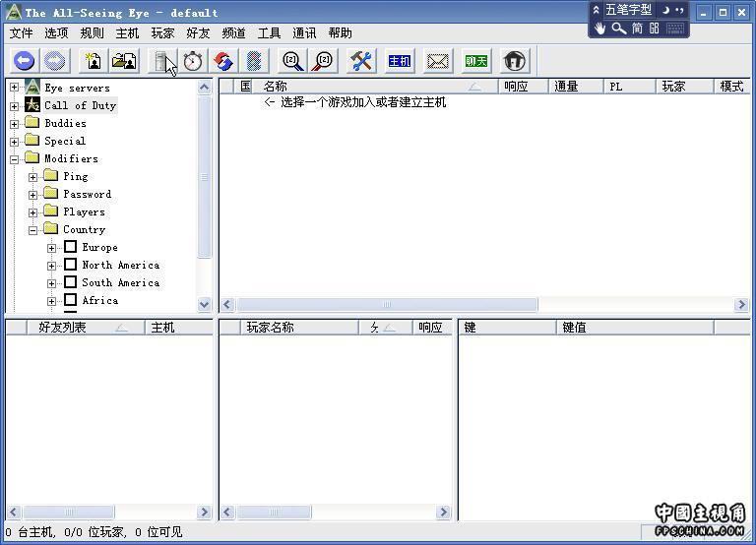This screenshot has width=756, height=545.
Task: Select the Password tree item label
Action: [x=88, y=194]
